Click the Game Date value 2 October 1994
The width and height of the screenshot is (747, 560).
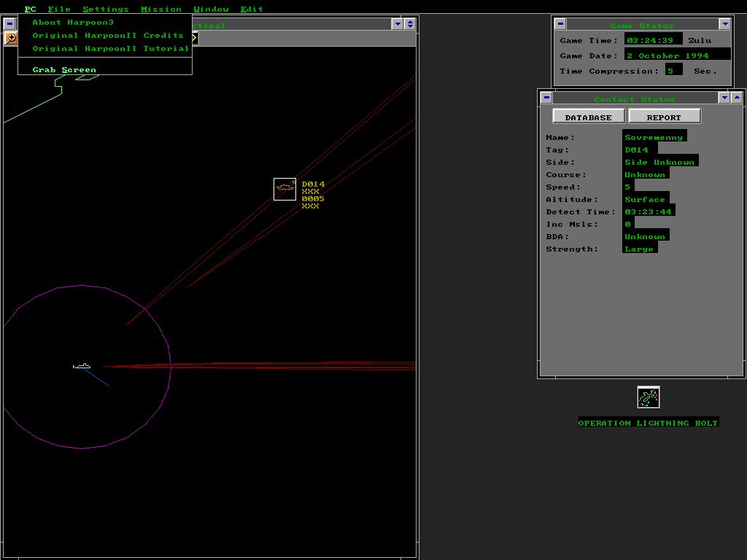677,55
